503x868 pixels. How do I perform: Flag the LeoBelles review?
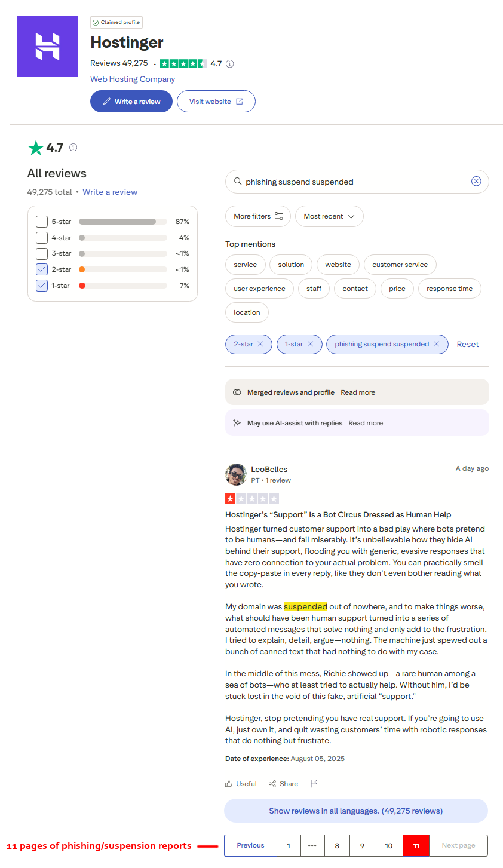[x=314, y=783]
